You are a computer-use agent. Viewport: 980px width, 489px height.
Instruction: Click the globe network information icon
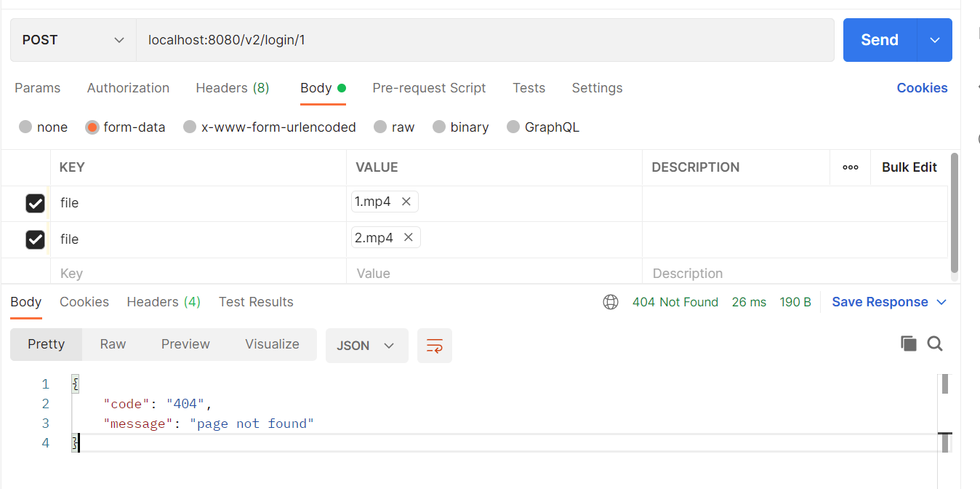pos(611,302)
